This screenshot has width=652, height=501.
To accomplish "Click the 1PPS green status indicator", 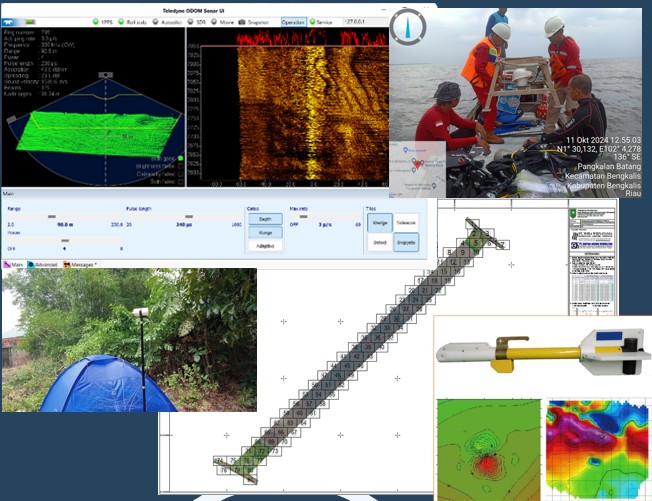I will tap(96, 22).
